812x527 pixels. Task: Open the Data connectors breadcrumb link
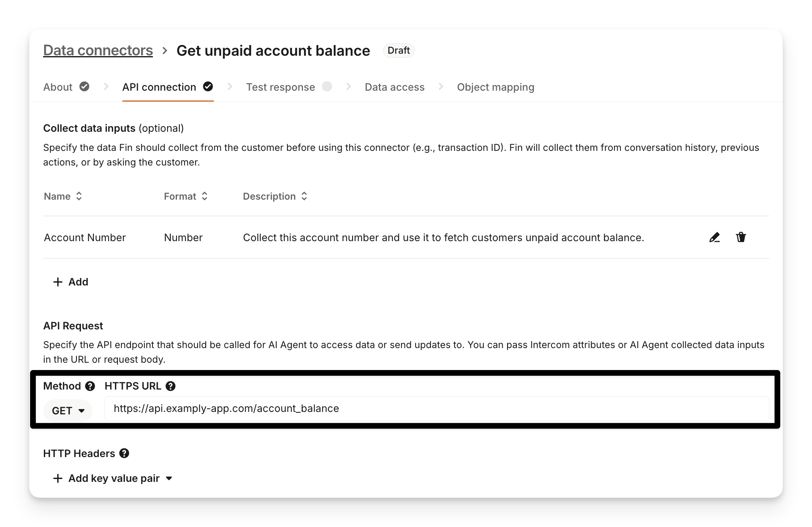[x=98, y=50]
